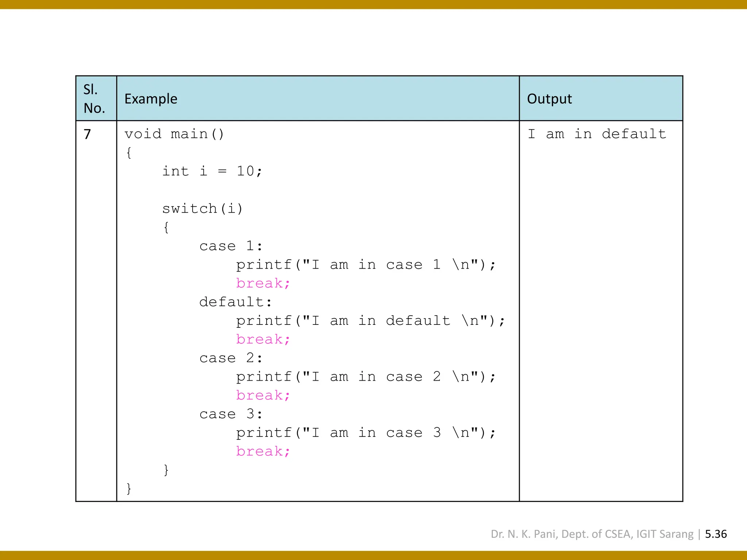Click the 'switch(i)' statement
Viewport: 747px width, 560px height.
pyautogui.click(x=202, y=209)
